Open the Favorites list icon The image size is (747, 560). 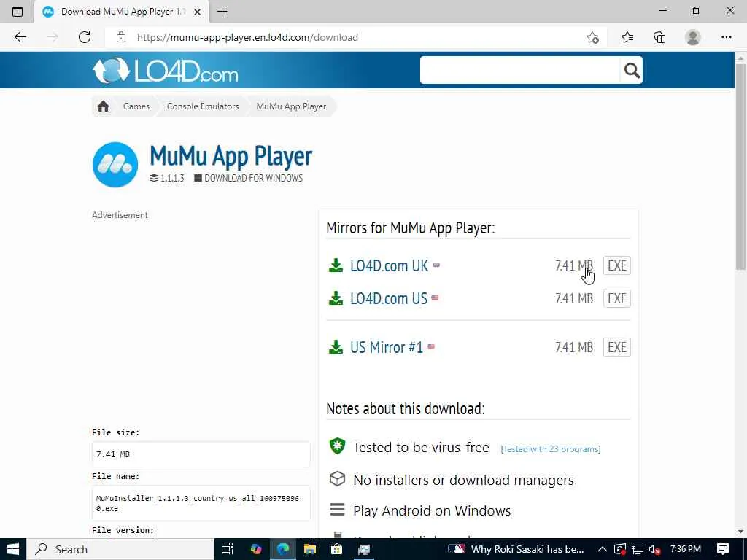627,37
